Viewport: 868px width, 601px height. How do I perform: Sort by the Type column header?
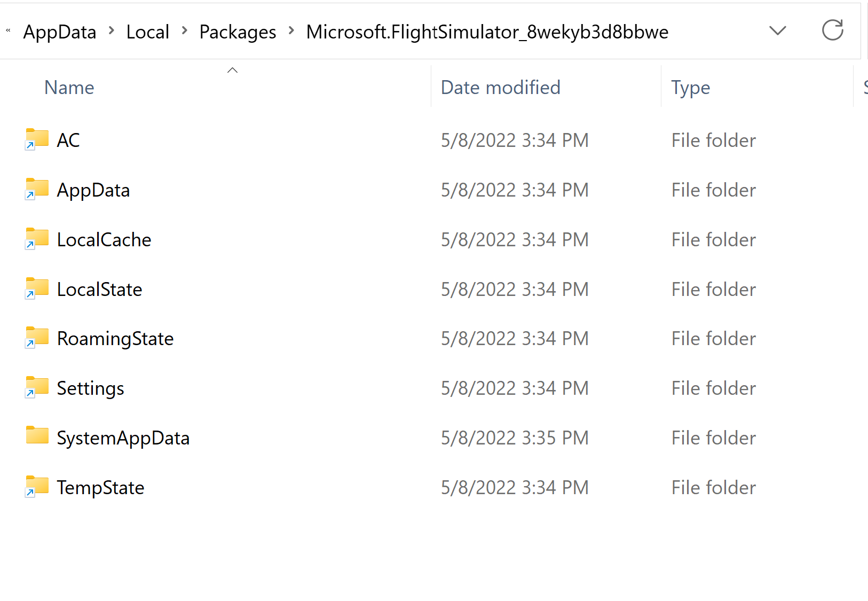(690, 88)
